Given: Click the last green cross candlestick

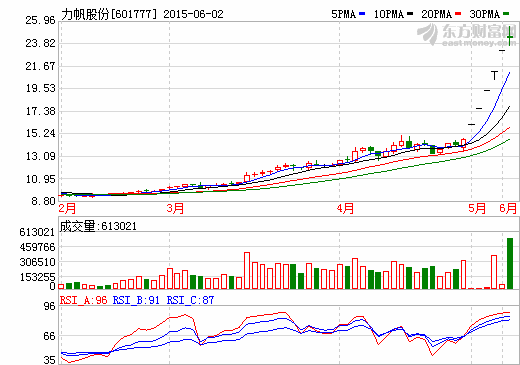Looking at the screenshot, I should 510,36.
